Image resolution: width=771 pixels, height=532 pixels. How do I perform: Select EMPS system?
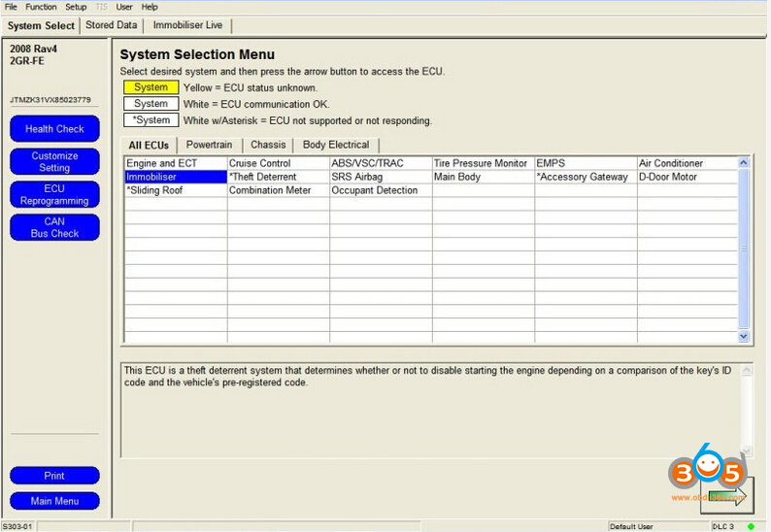coord(587,163)
